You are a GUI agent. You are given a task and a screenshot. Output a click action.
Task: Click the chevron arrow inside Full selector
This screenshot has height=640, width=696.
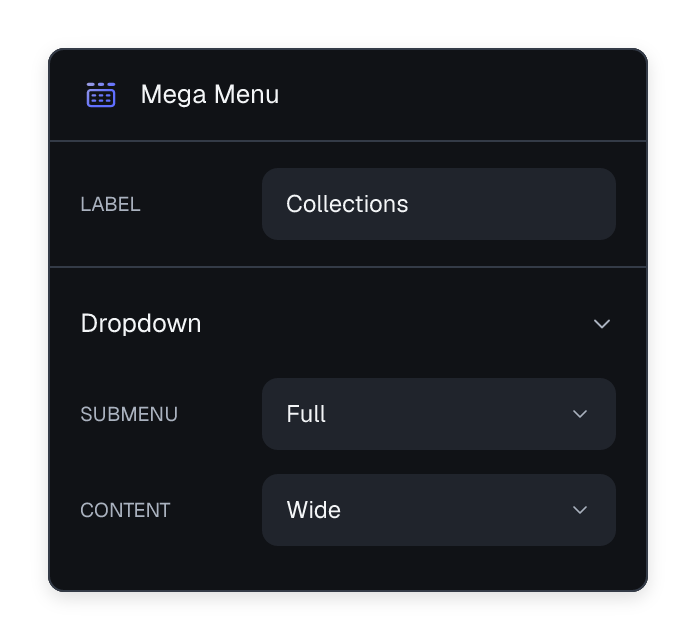pos(580,414)
